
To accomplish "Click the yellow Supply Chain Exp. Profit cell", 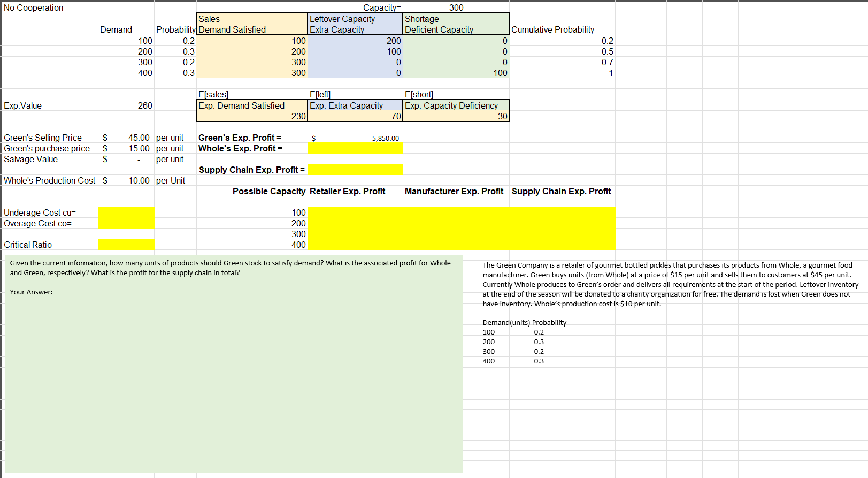I will [x=355, y=170].
